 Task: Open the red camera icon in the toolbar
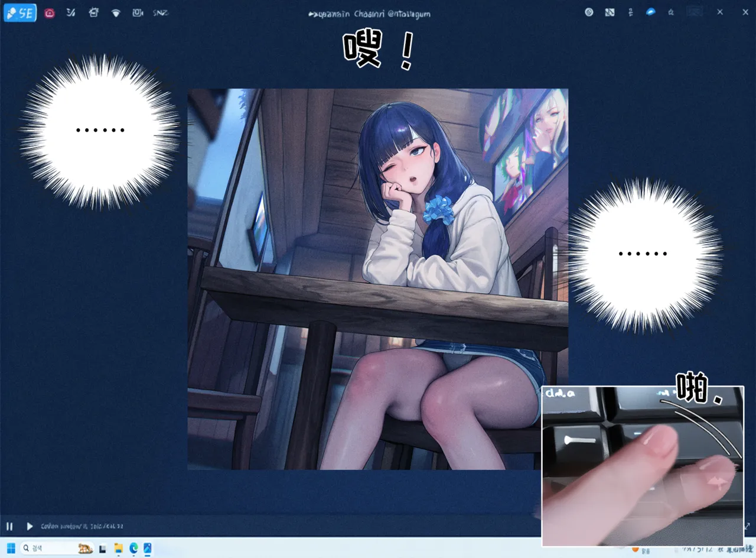pos(50,13)
